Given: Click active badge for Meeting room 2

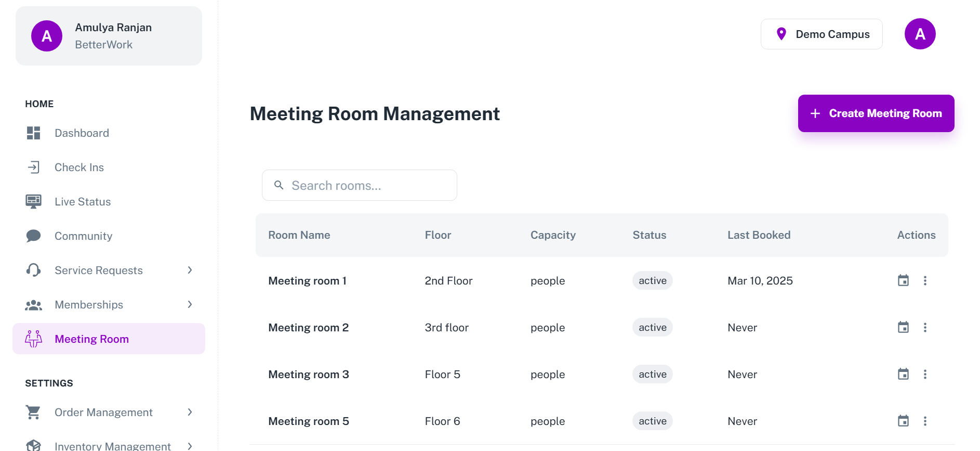Looking at the screenshot, I should (653, 328).
